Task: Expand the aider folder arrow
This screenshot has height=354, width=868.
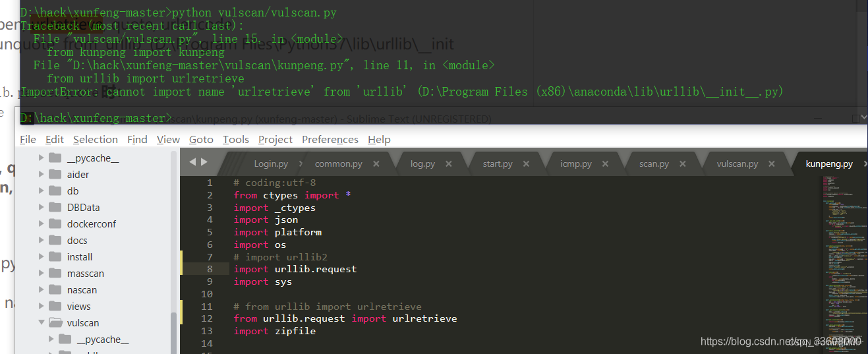Action: (42, 175)
